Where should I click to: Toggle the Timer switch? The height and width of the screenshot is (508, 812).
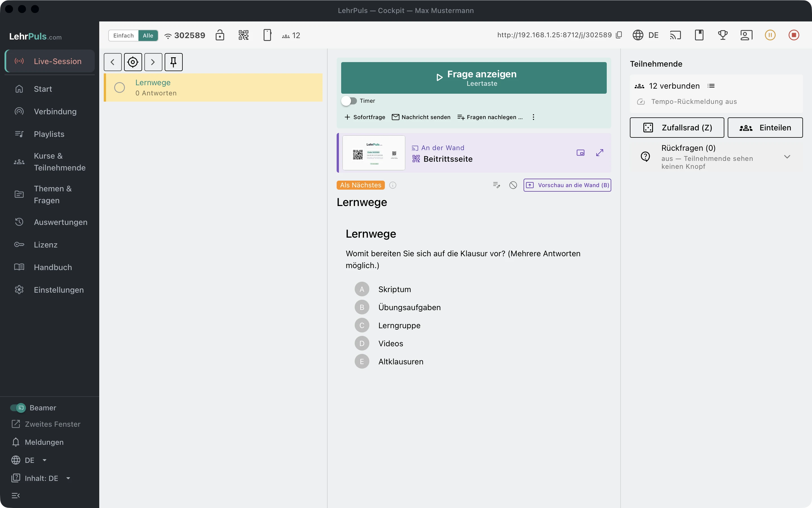tap(349, 101)
